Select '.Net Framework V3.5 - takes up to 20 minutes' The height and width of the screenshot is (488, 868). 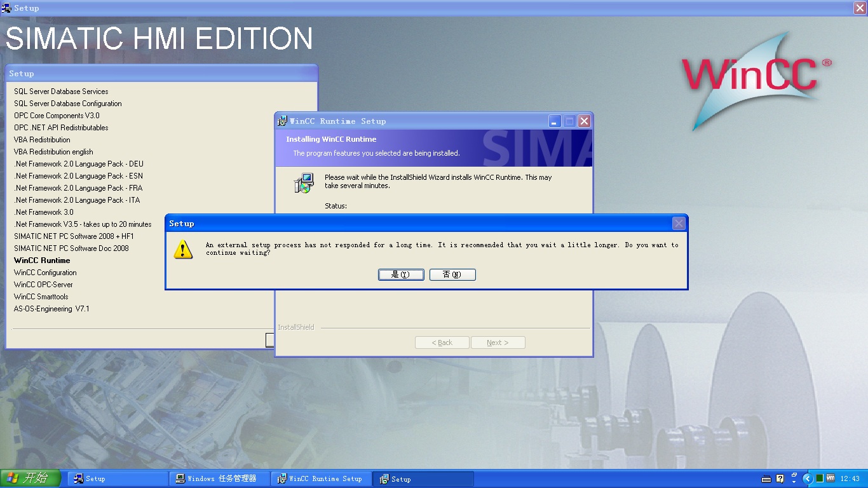[83, 224]
